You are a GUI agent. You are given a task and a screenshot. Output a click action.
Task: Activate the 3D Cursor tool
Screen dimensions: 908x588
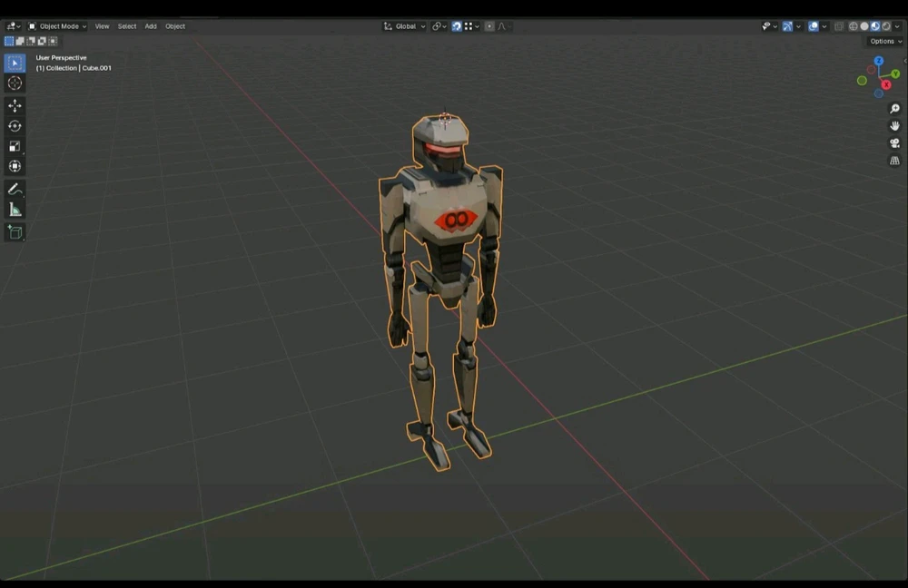(15, 83)
